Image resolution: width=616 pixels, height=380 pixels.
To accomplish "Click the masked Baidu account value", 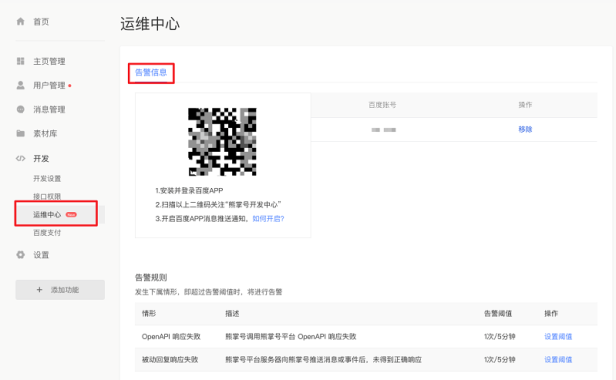I will tap(384, 130).
